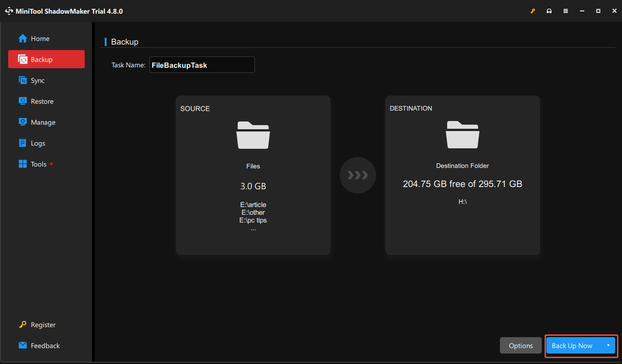Open the backup Options settings

(x=520, y=345)
